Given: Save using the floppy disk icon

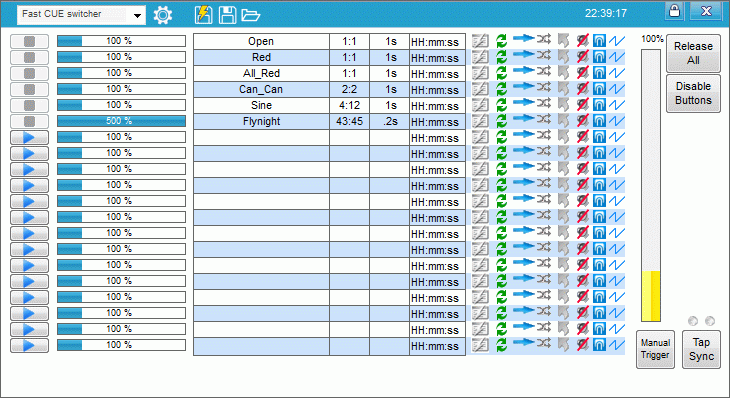Looking at the screenshot, I should pos(228,15).
